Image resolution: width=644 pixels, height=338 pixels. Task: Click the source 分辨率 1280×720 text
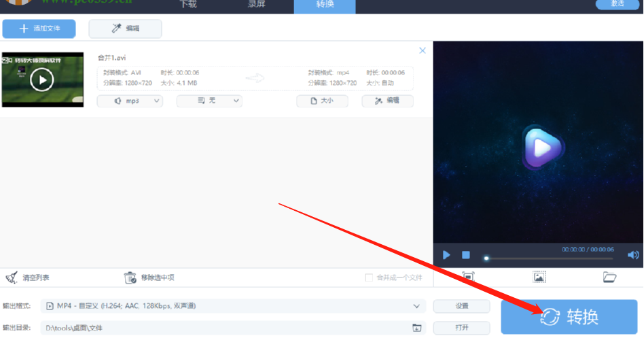pyautogui.click(x=128, y=83)
